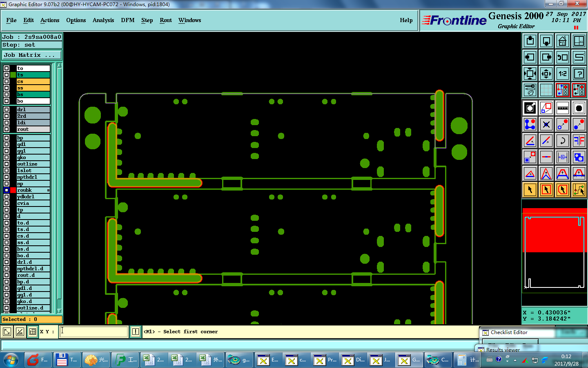Toggle checkbox for layer 'gko'
588x368 pixels.
coord(7,157)
